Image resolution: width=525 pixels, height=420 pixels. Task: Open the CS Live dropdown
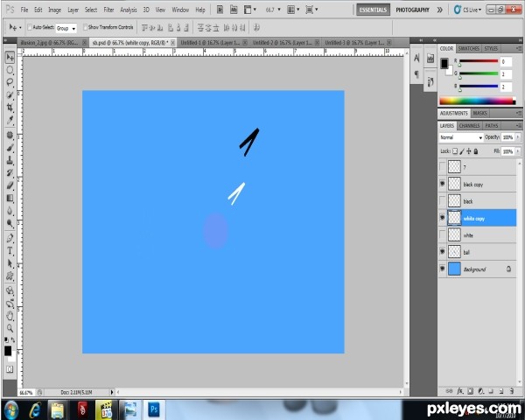click(x=467, y=10)
